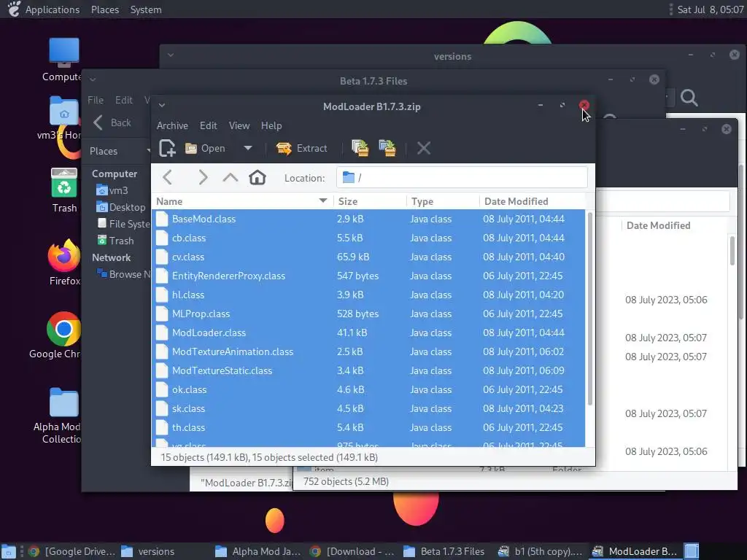Select ModLoader.class file
Image resolution: width=747 pixels, height=560 pixels.
[368, 332]
